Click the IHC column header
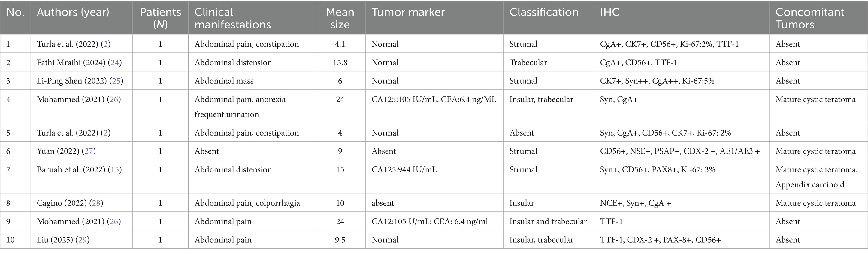 point(609,13)
